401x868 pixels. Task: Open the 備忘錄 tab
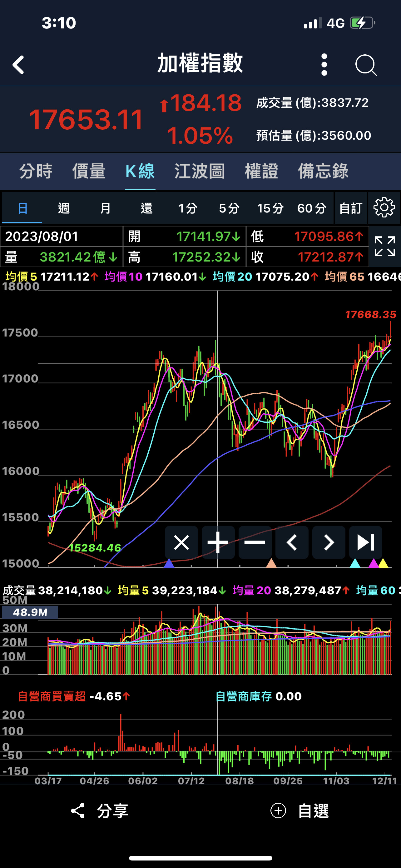pyautogui.click(x=323, y=171)
